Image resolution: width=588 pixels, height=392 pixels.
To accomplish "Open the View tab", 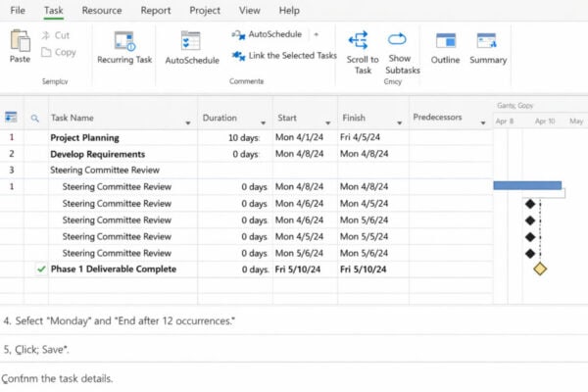I will 249,11.
